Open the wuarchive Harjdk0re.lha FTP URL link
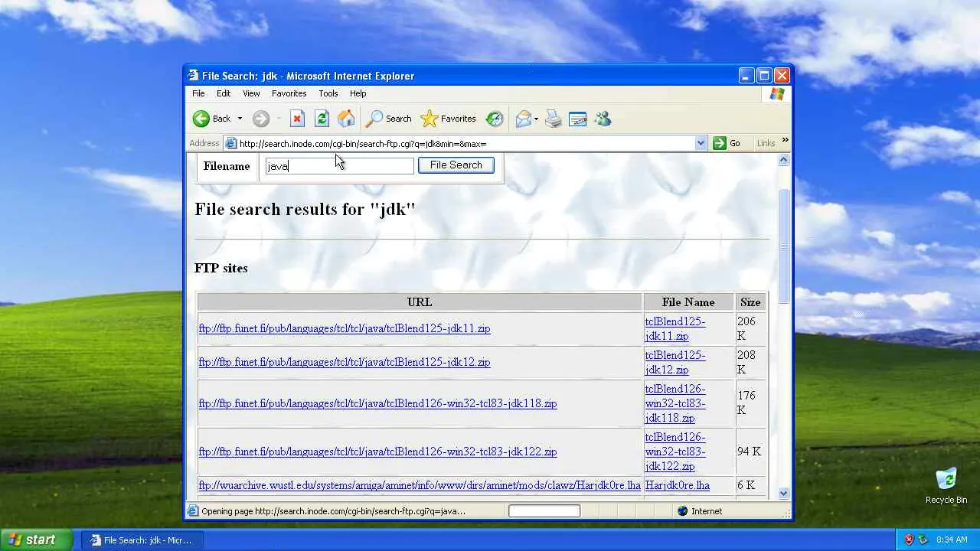The image size is (980, 551). pyautogui.click(x=420, y=485)
